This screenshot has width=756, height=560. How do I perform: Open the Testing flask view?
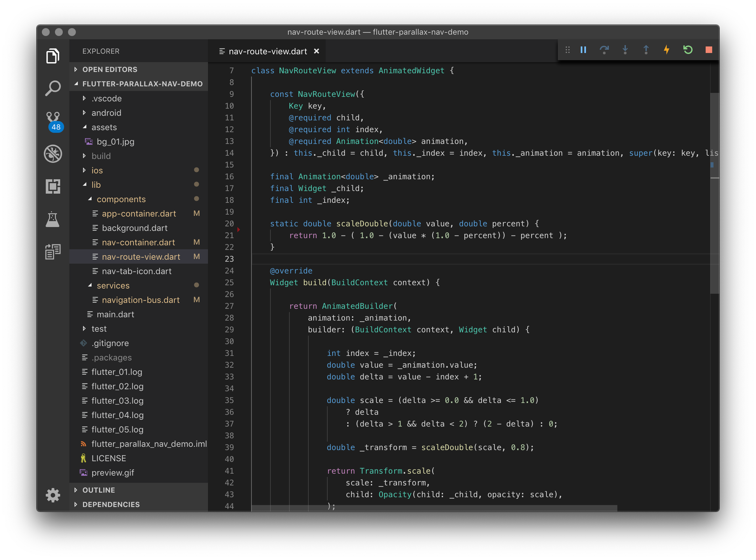(53, 220)
